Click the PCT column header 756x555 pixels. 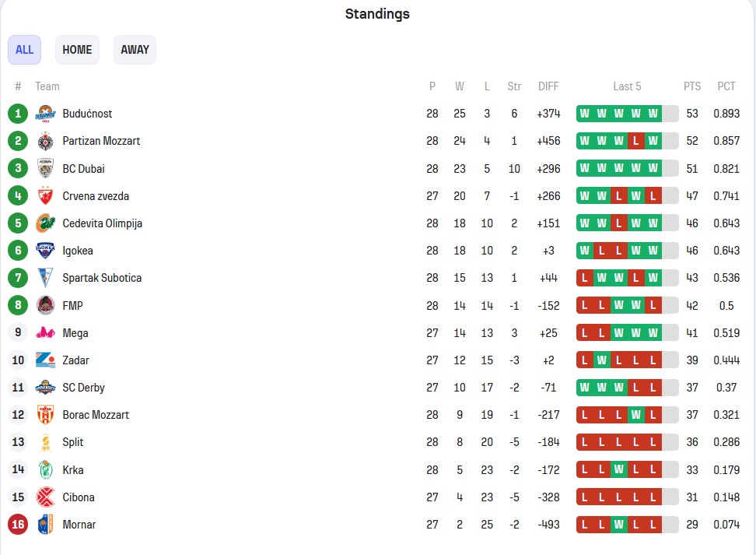click(726, 86)
